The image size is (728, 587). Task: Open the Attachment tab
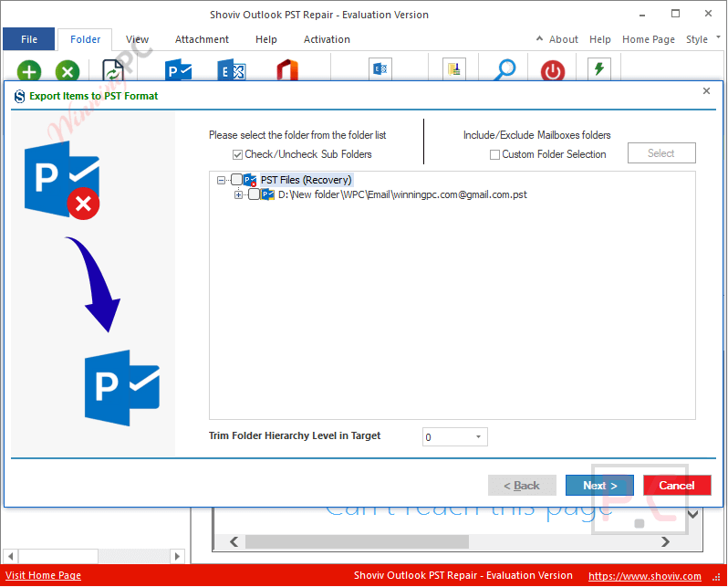pyautogui.click(x=202, y=39)
